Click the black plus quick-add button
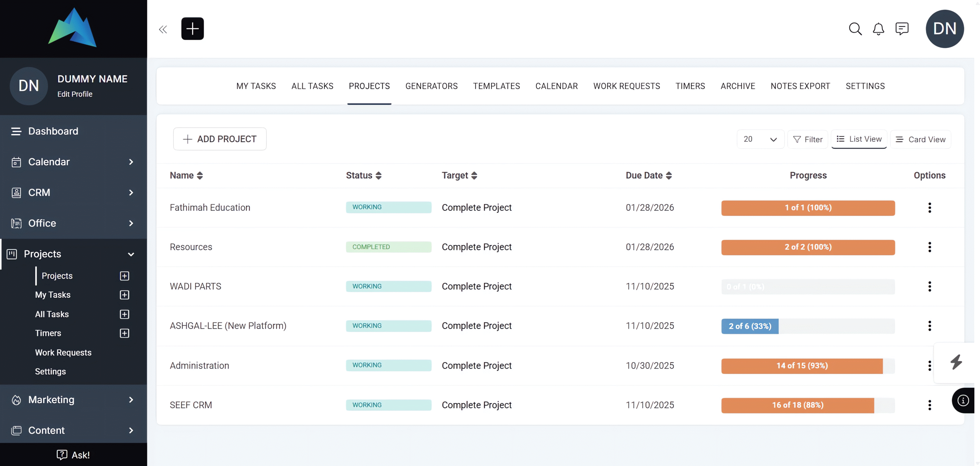Screen dimensions: 980x466 coord(193,29)
